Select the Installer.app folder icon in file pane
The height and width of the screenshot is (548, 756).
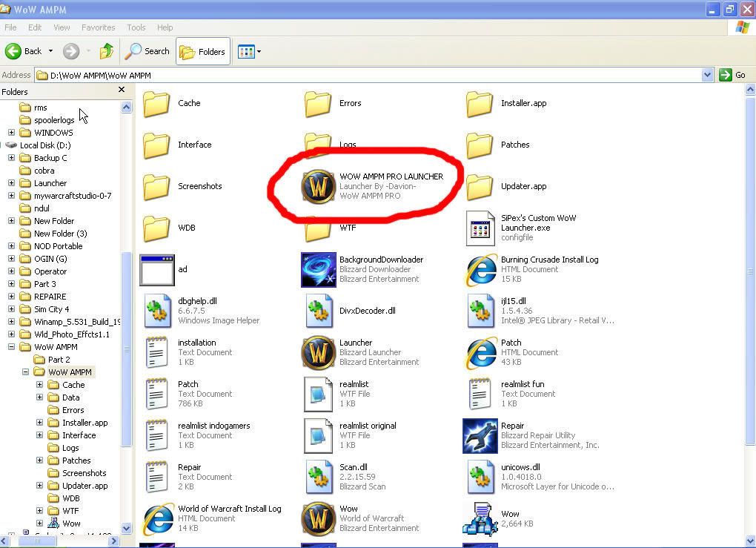[x=480, y=104]
